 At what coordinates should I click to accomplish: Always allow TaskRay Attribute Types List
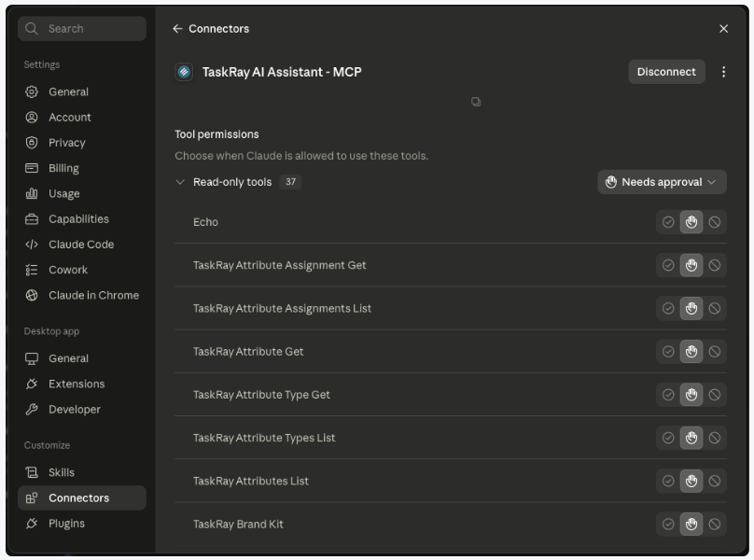(668, 438)
